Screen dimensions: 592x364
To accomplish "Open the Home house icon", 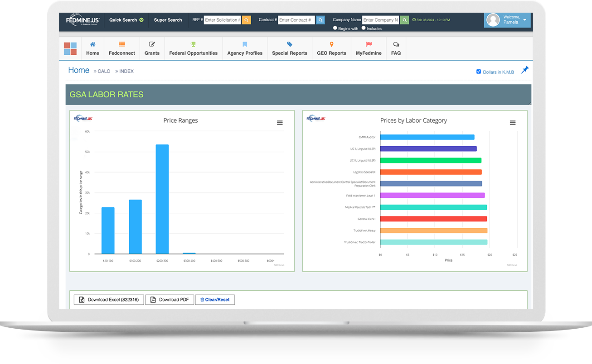I will coord(92,44).
